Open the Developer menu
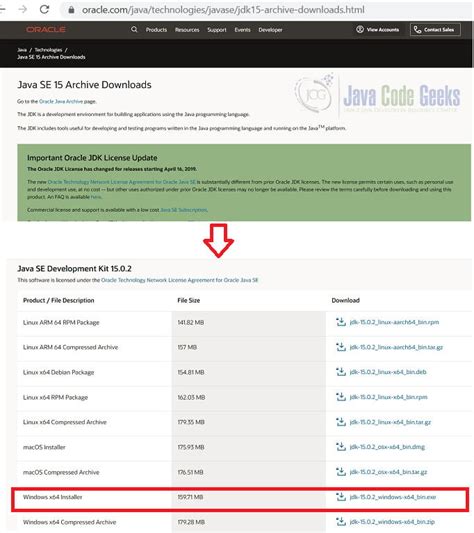The height and width of the screenshot is (533, 474). click(x=270, y=30)
